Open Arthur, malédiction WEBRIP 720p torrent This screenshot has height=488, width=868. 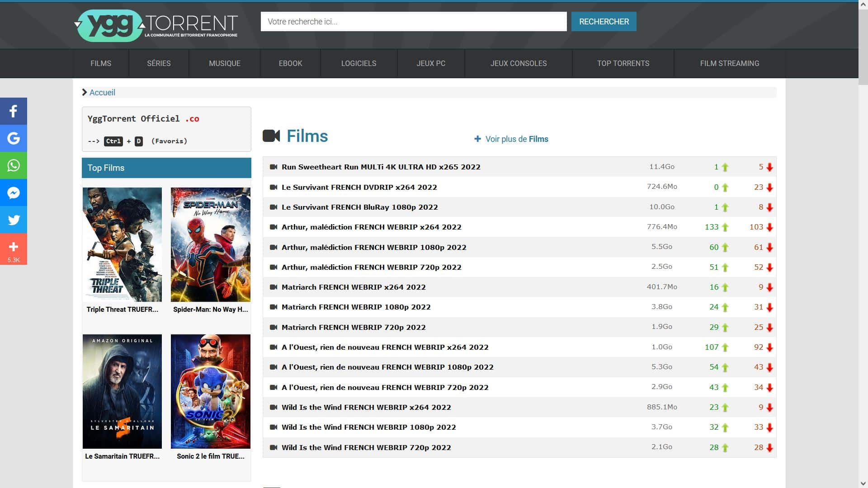(372, 267)
